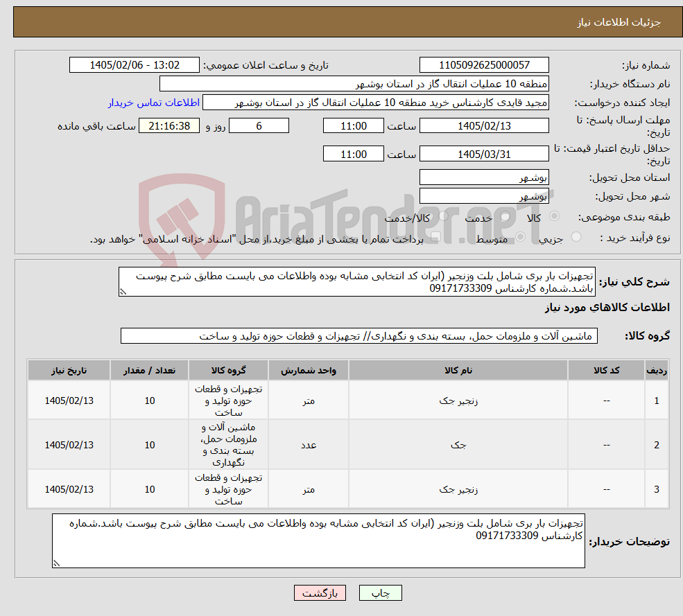Click جزئیات اطلاعات نیاز page header
Viewport: 683px width, 616px height.
click(x=619, y=22)
